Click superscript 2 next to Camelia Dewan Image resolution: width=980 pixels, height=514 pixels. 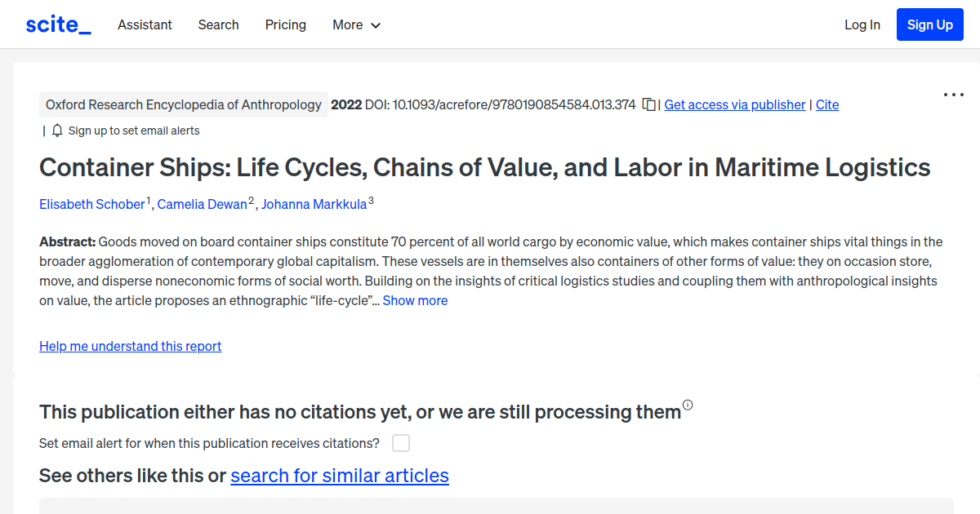click(251, 198)
